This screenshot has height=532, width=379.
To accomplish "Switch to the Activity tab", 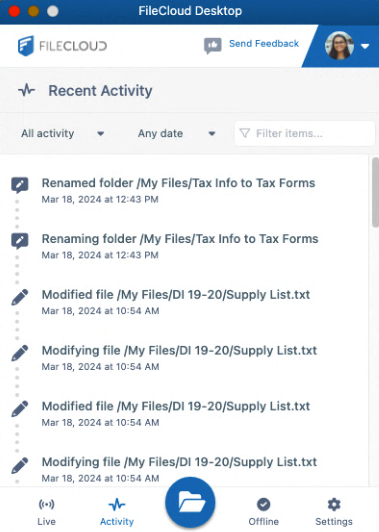I will 117,511.
